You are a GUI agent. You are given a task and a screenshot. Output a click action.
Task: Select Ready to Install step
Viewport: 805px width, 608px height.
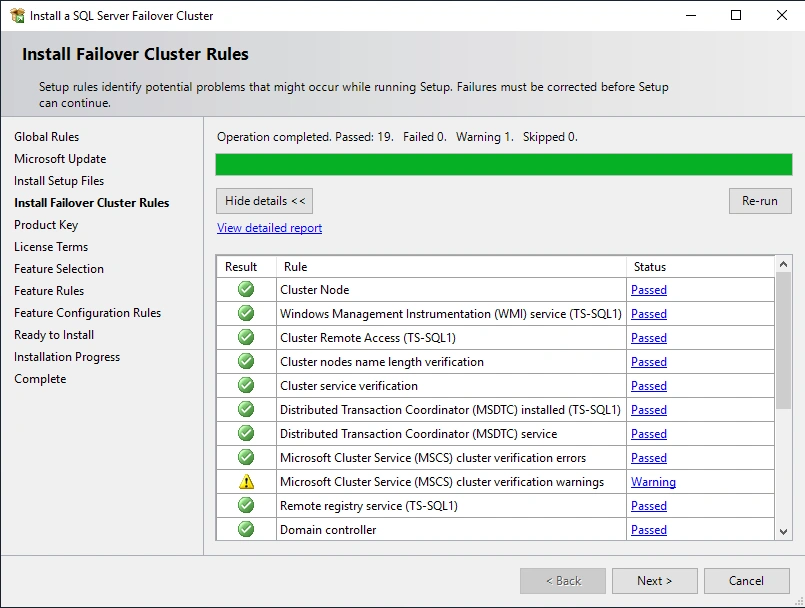point(54,335)
